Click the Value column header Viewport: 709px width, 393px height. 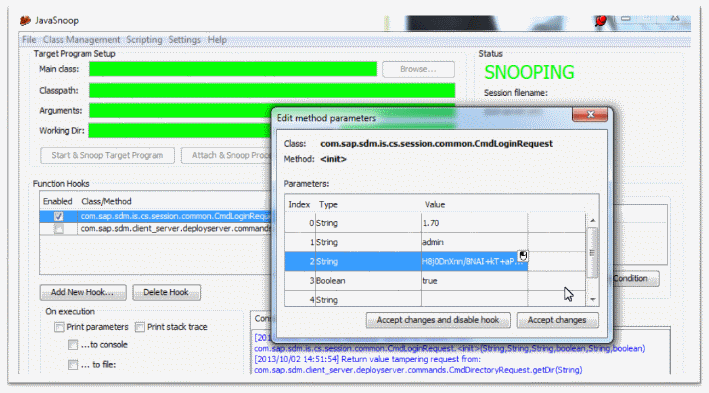pos(435,204)
